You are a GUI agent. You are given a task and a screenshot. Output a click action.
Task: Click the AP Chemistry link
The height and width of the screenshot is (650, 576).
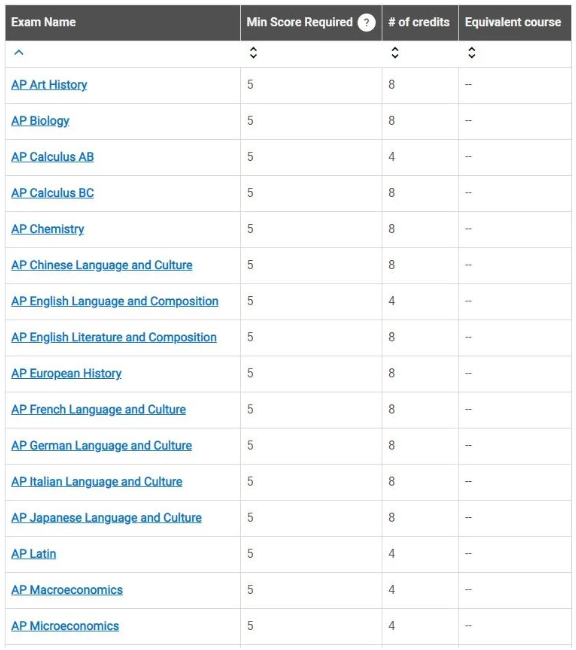[x=48, y=229]
